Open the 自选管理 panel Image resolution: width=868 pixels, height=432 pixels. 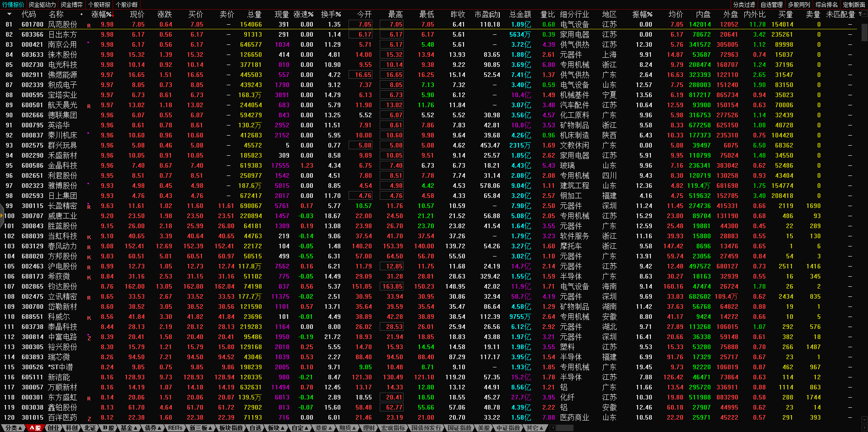click(x=771, y=5)
